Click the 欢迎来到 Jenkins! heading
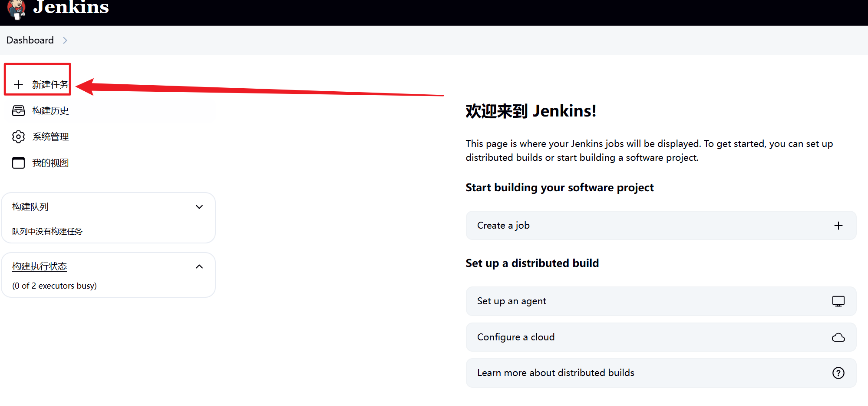 [531, 111]
